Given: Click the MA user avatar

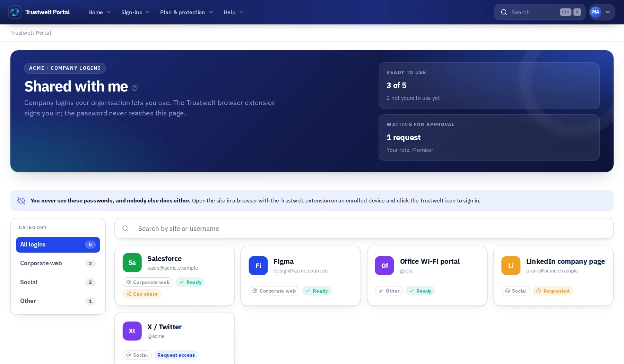Looking at the screenshot, I should [596, 12].
